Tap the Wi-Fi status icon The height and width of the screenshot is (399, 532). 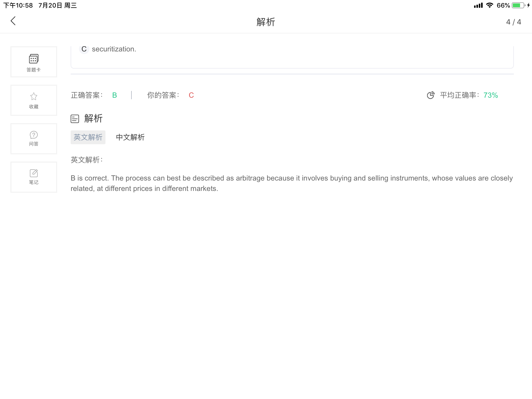click(489, 5)
